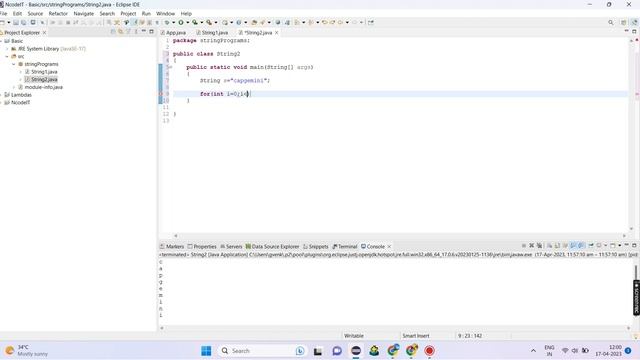Click the Coverage launch icon
The image size is (640, 360).
pos(195,22)
